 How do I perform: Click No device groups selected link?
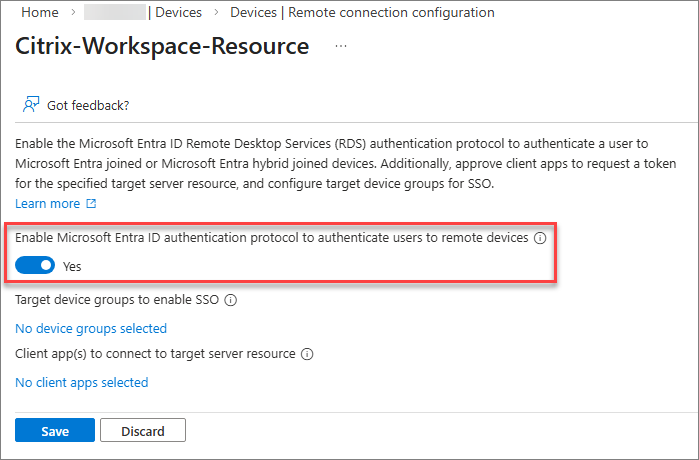91,328
